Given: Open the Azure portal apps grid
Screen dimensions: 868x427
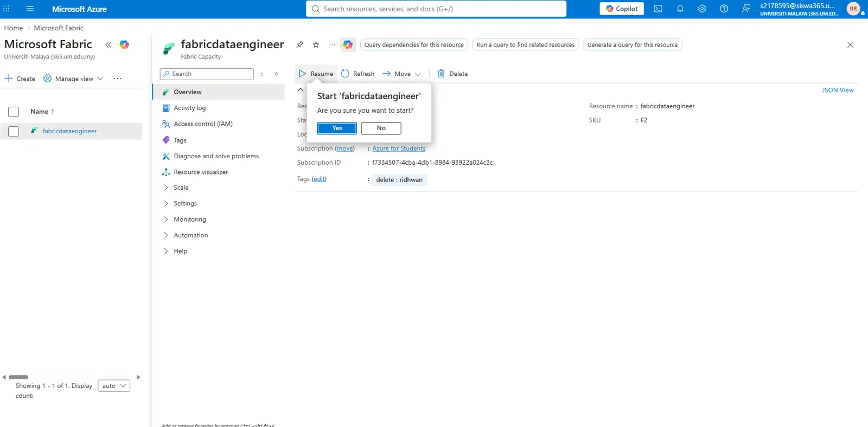Looking at the screenshot, I should 7,9.
